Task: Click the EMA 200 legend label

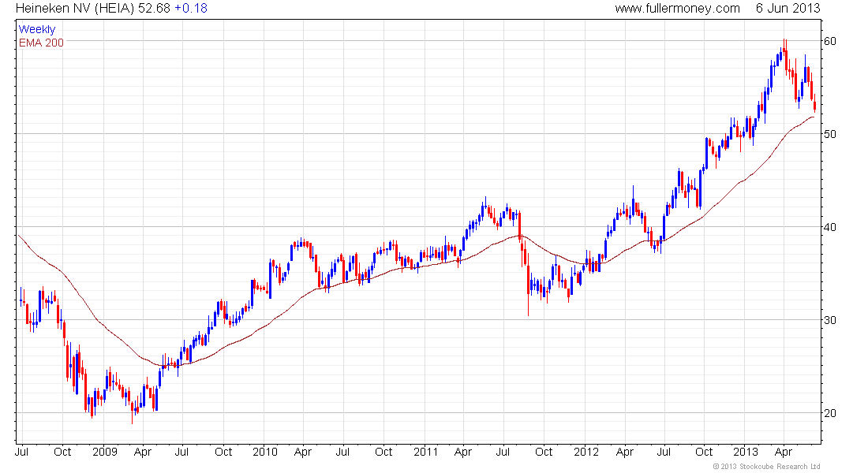Action: click(x=42, y=43)
